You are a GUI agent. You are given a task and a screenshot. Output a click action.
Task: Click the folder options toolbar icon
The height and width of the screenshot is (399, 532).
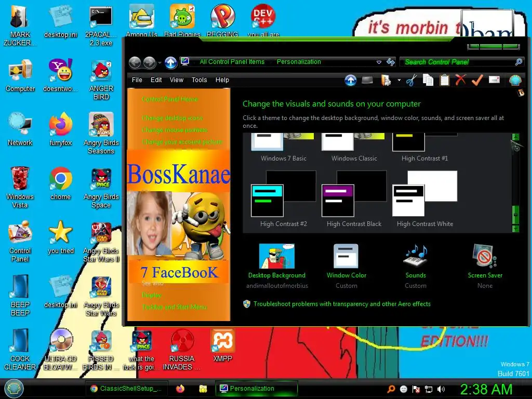[x=386, y=81]
